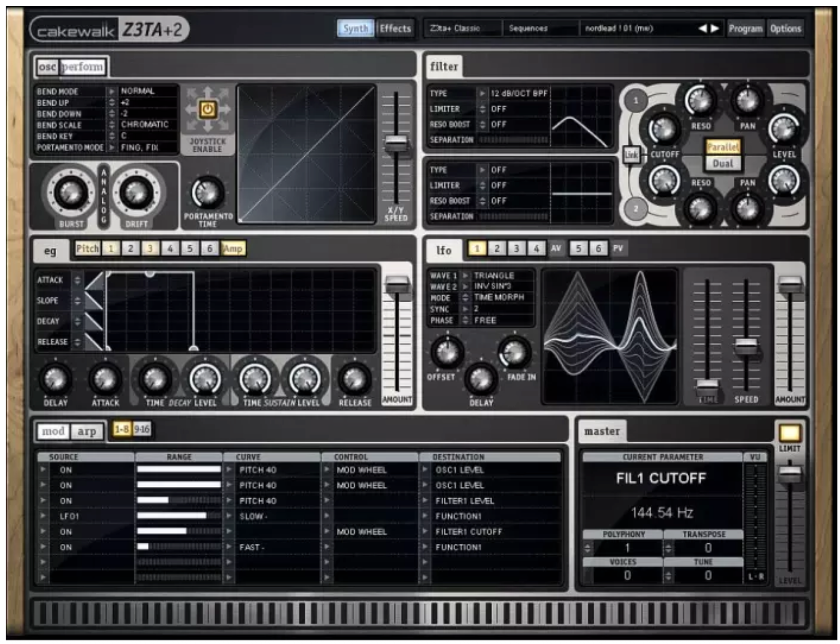Toggle the filter Link button
840x644 pixels.
coord(631,155)
